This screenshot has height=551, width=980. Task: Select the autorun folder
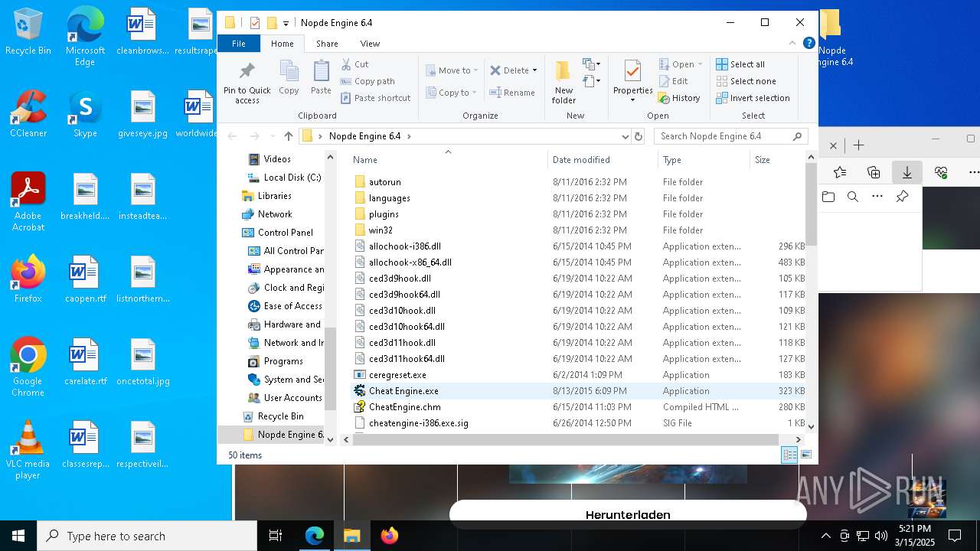[384, 182]
